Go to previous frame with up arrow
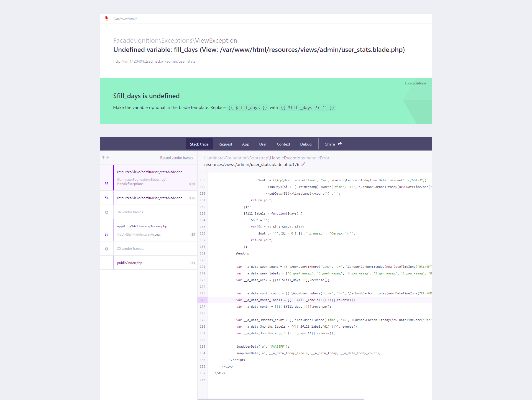Image resolution: width=532 pixels, height=400 pixels. pyautogui.click(x=103, y=157)
